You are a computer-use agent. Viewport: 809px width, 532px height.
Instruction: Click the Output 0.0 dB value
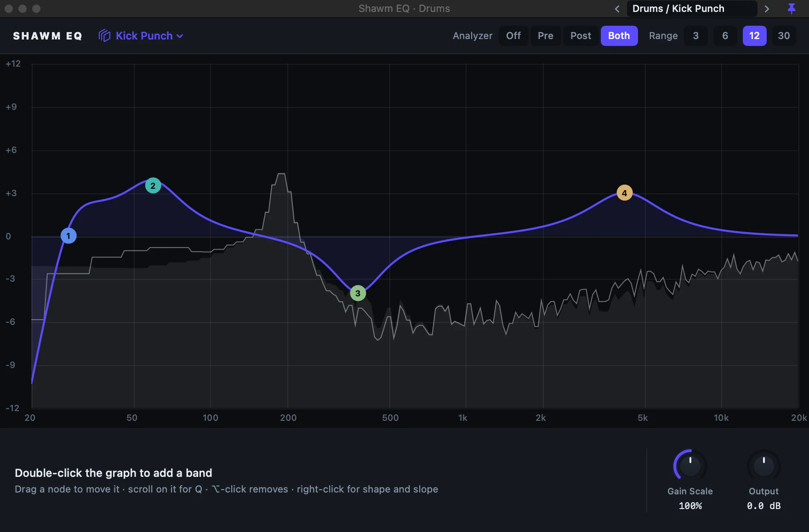[763, 506]
